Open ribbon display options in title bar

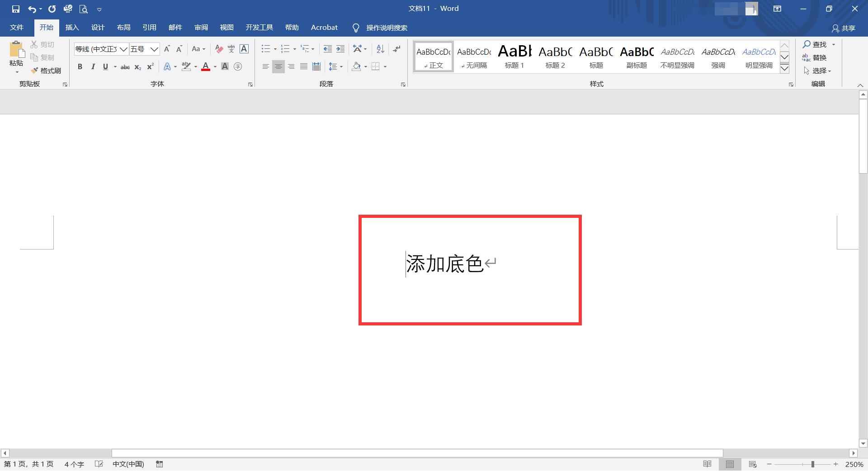coord(778,9)
